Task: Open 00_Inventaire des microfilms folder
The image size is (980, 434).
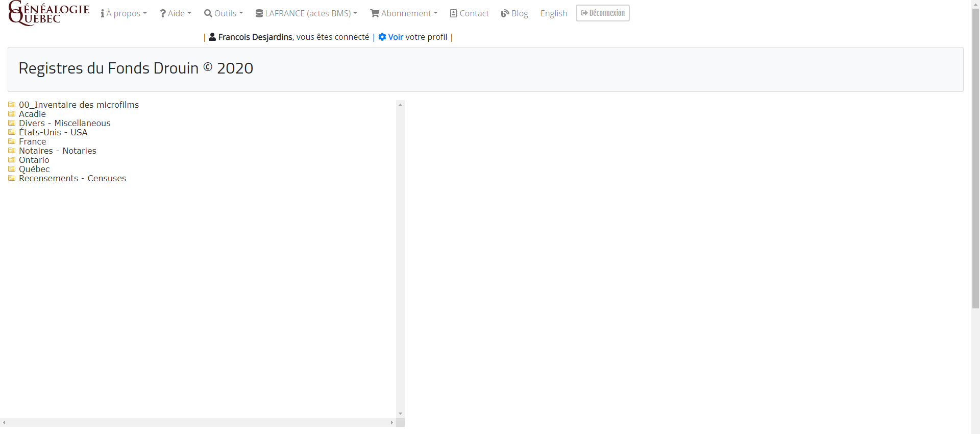Action: click(x=79, y=105)
